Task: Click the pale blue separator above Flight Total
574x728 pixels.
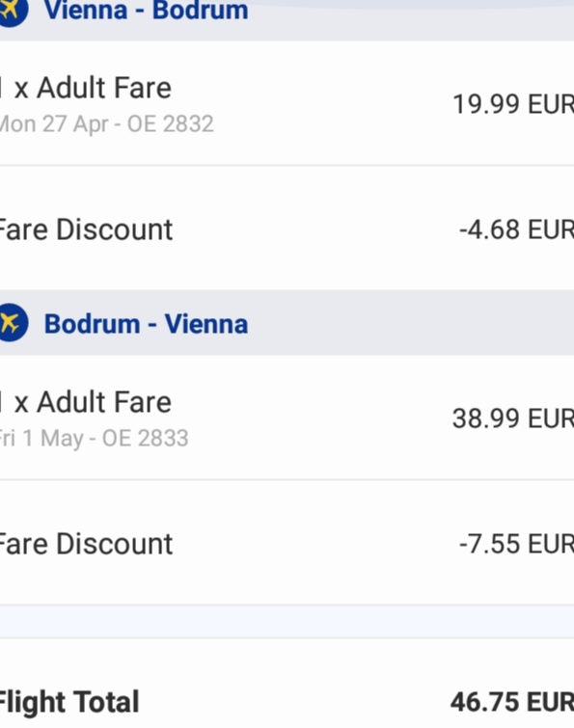Action: pyautogui.click(x=287, y=622)
